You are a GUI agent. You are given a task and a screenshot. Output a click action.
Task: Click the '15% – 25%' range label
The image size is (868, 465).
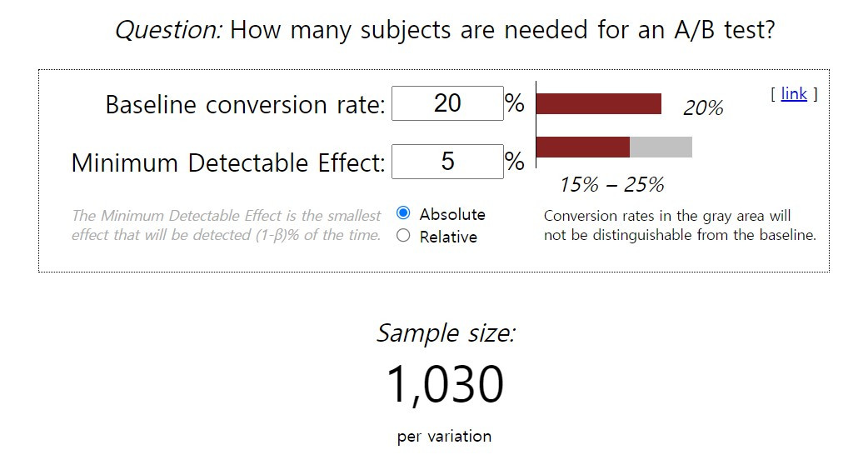[x=611, y=184]
